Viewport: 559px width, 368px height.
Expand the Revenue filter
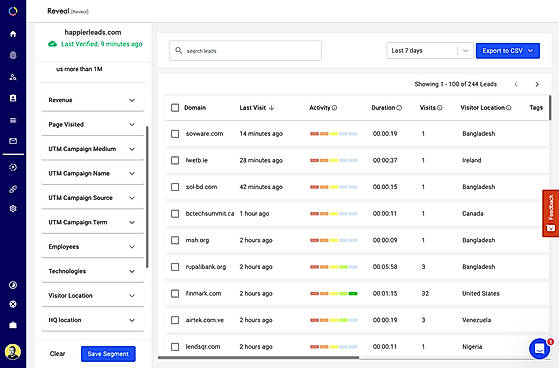click(x=93, y=100)
